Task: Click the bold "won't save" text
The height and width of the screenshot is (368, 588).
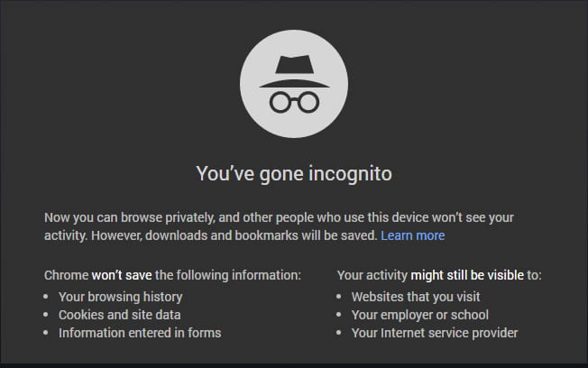Action: point(122,275)
